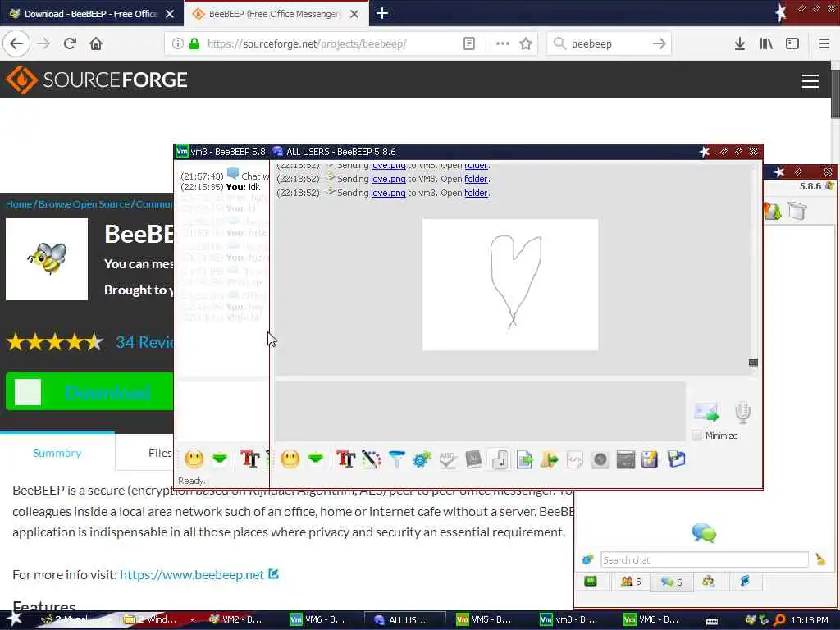This screenshot has height=630, width=840.
Task: Open Firefox hamburger menu
Action: pyautogui.click(x=824, y=44)
